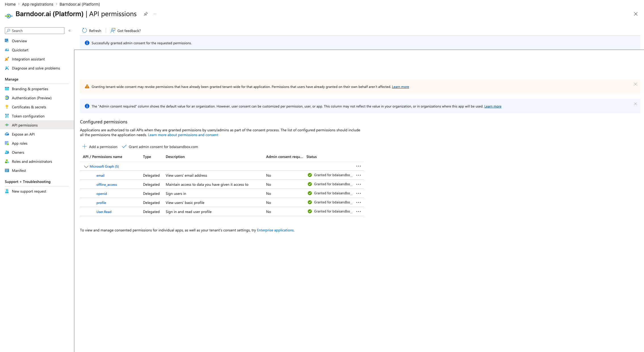Open ellipsis menu for Microsoft Graph row
Image resolution: width=644 pixels, height=352 pixels.
pyautogui.click(x=359, y=166)
